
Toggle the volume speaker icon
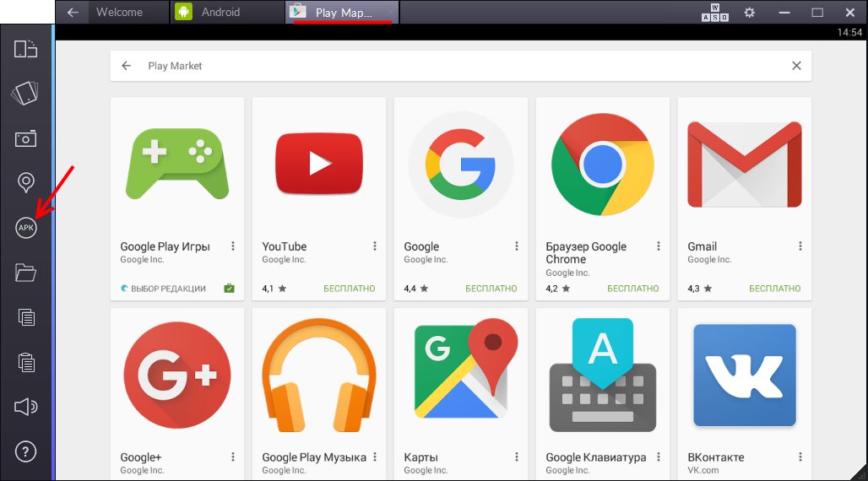(25, 407)
